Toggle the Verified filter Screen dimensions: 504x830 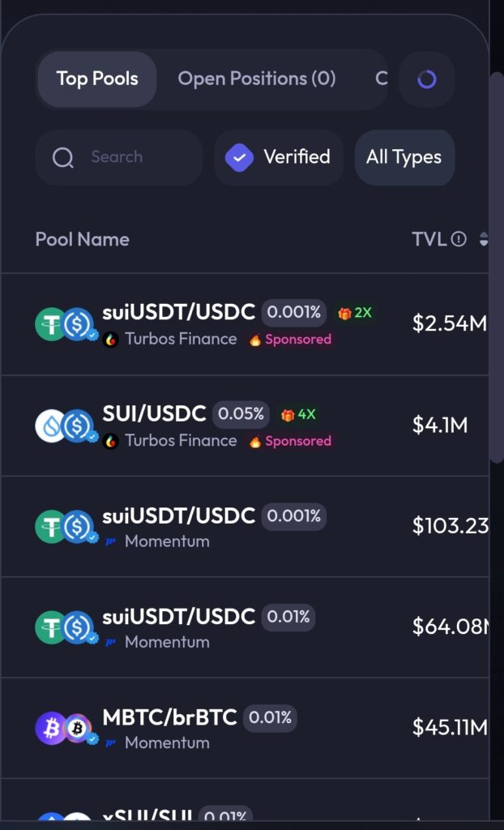click(x=279, y=157)
